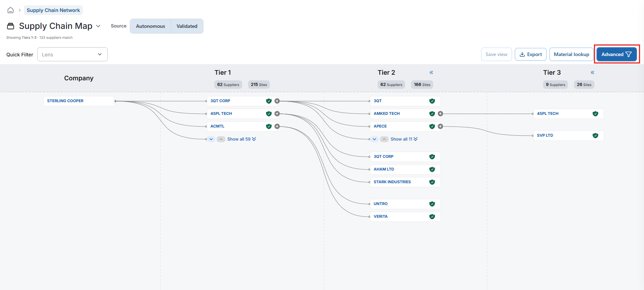Expand plus icon next to APECE

click(440, 127)
